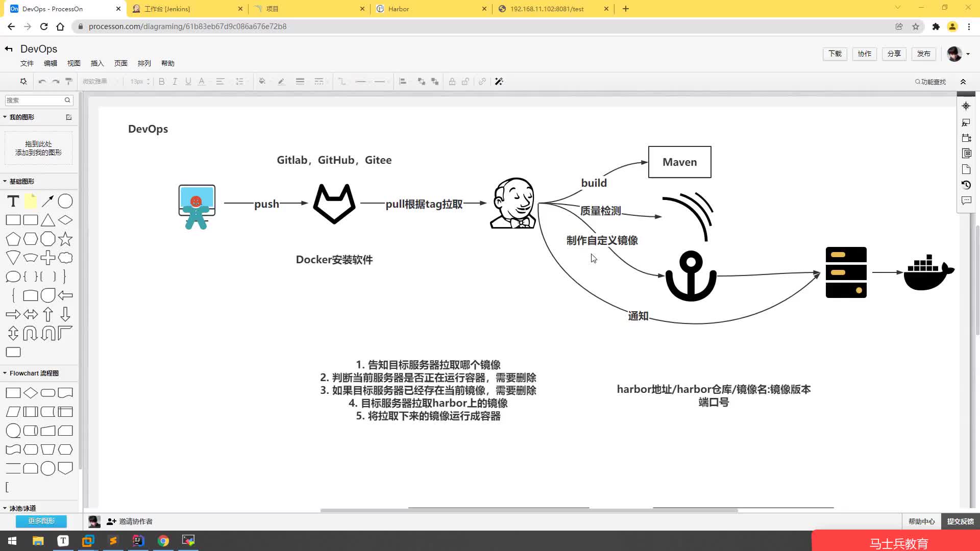Screen dimensions: 980x551
Task: Open the comments panel icon
Action: (x=966, y=201)
